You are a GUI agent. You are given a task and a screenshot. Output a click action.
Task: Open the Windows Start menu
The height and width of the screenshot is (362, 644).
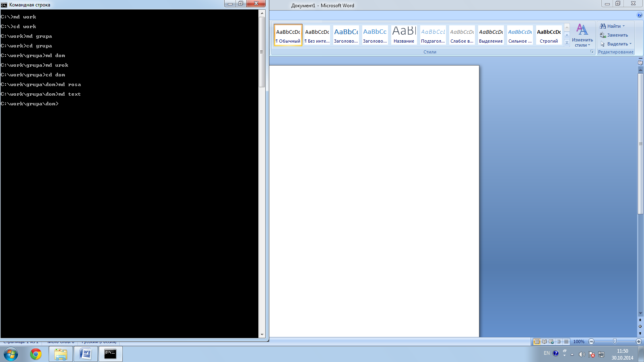(x=11, y=354)
